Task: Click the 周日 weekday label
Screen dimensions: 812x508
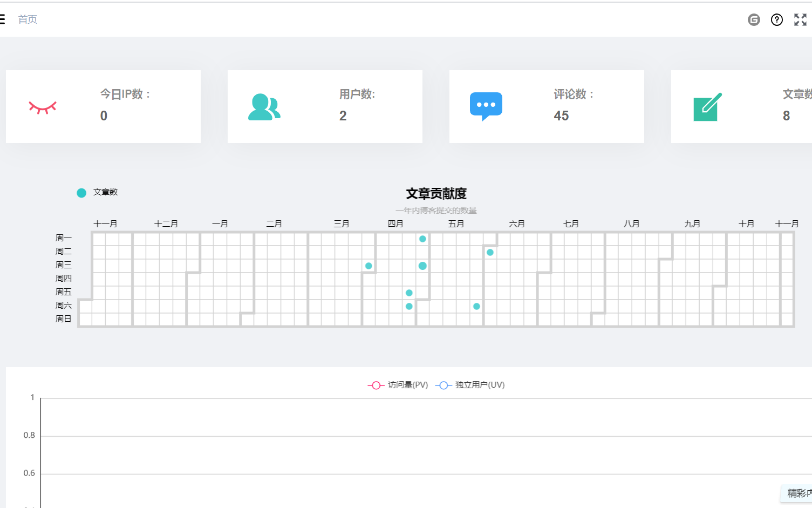Action: (64, 319)
